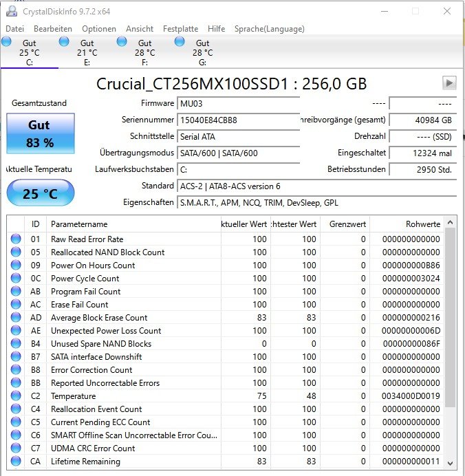The width and height of the screenshot is (465, 476).
Task: Click the status orb for Average Block Erase Count
Action: pos(16,317)
